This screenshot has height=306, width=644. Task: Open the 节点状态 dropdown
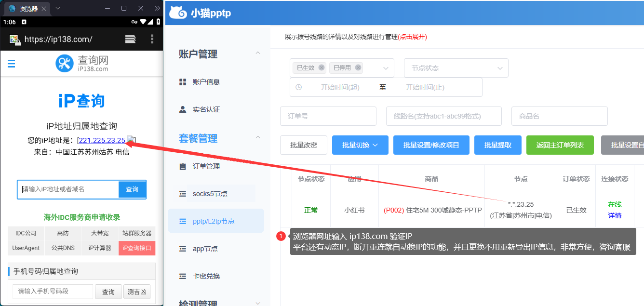point(456,68)
